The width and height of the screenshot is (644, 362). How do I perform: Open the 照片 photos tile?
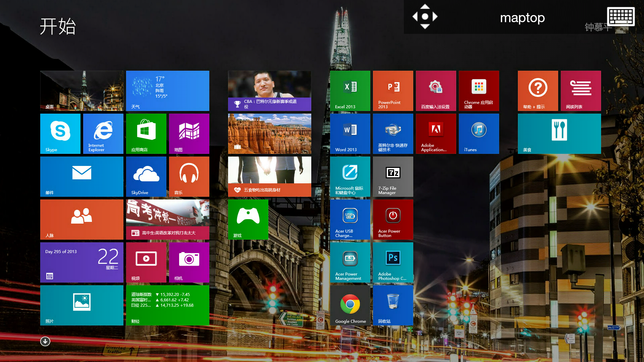(x=82, y=305)
